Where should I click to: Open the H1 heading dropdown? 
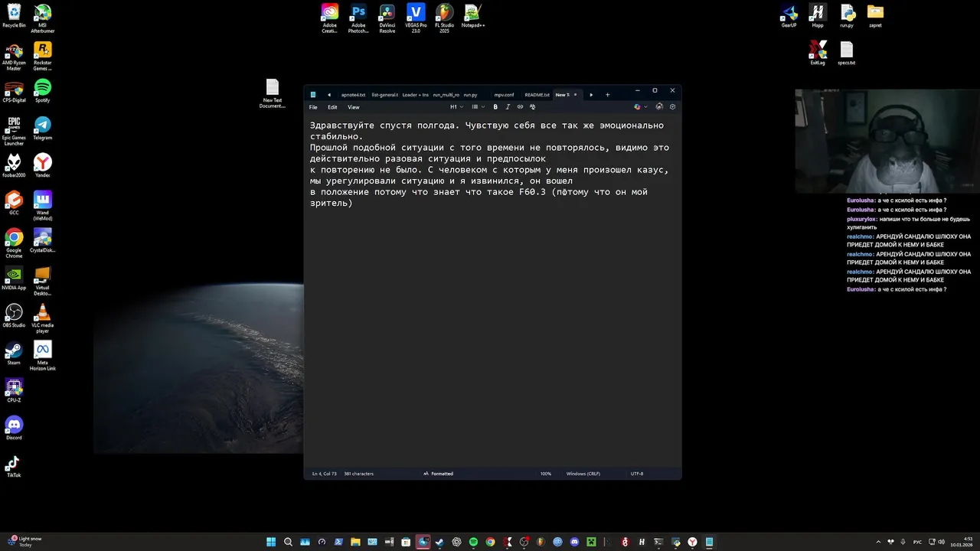pos(456,107)
